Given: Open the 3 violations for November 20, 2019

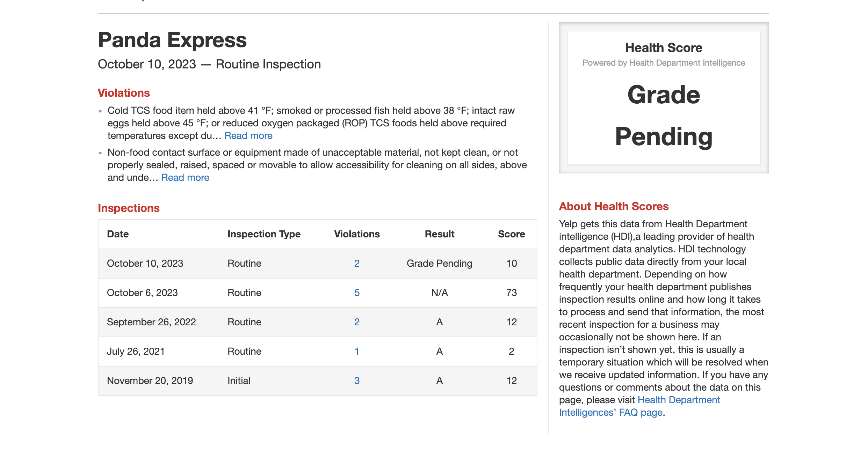Looking at the screenshot, I should coord(356,381).
